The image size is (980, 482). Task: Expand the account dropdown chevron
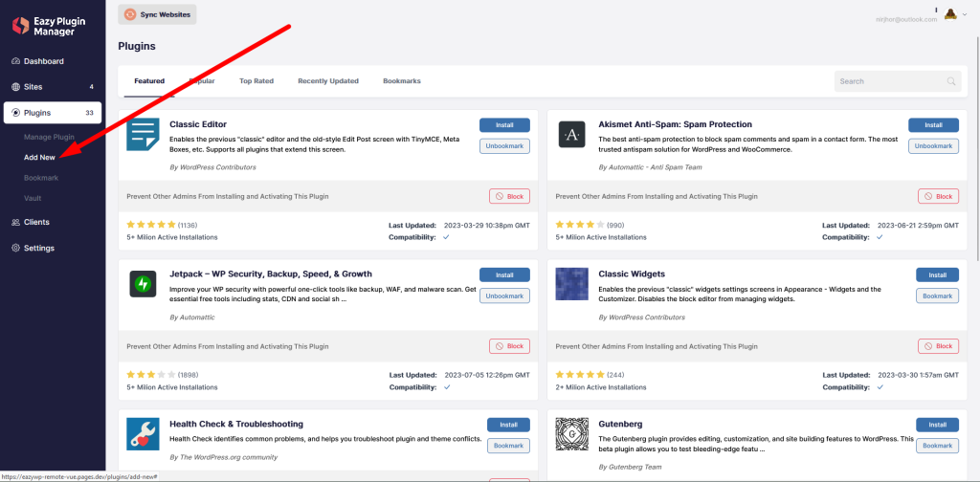tap(965, 14)
